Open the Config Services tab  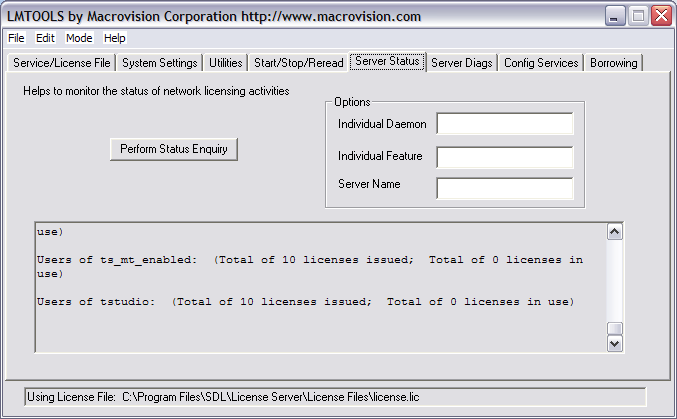click(x=541, y=63)
